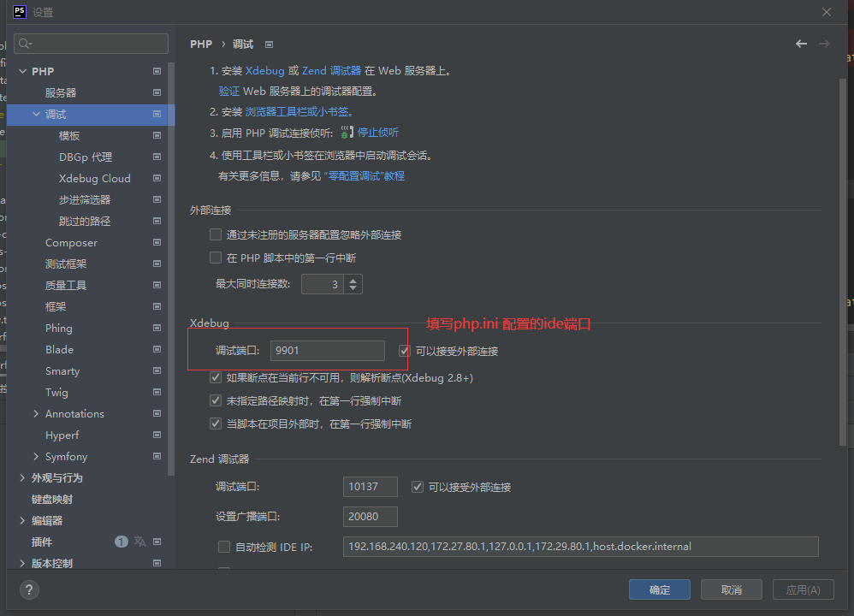
Task: Click the project-level icon beside 质量工具
Action: pos(157,286)
